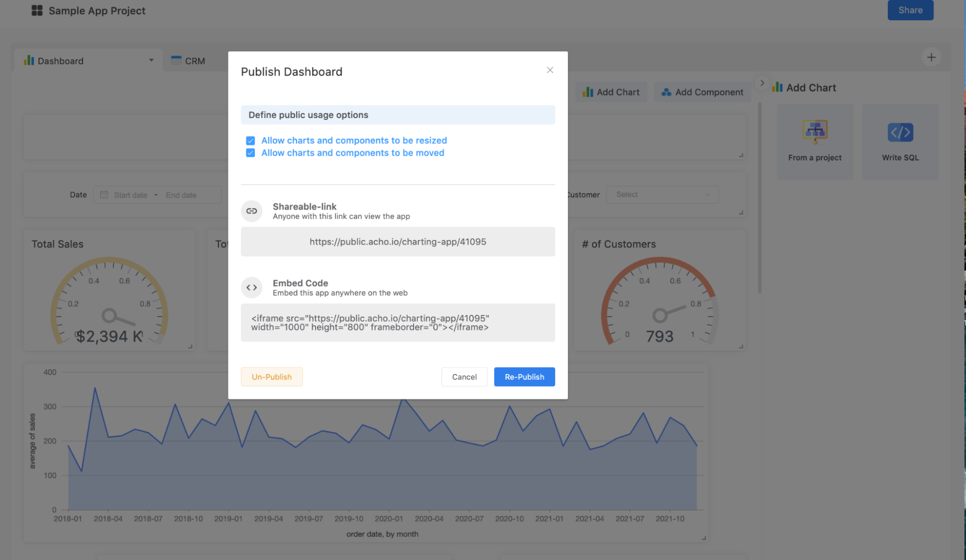Collapse the Add Chart side panel chevron
966x560 pixels.
(x=762, y=83)
